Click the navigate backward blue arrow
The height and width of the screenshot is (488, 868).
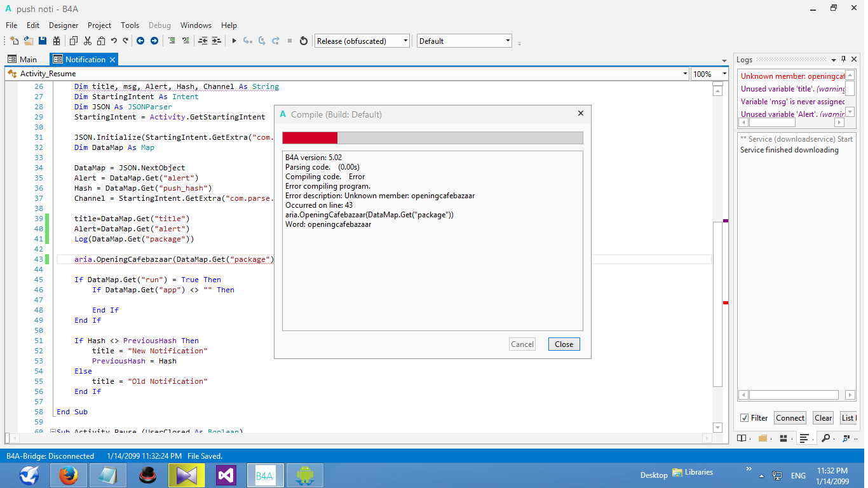click(x=140, y=41)
